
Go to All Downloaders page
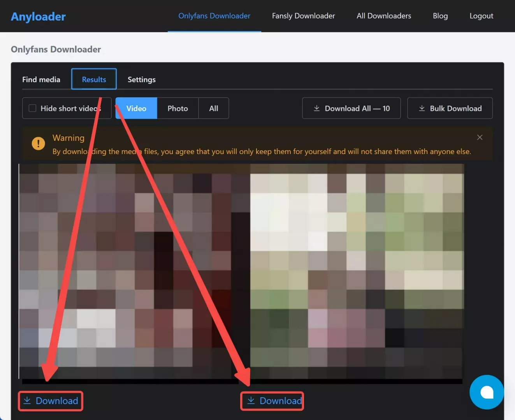(384, 16)
